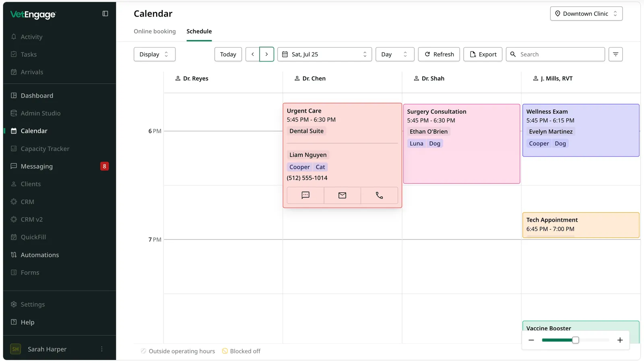Go to the next day arrow

pos(266,54)
